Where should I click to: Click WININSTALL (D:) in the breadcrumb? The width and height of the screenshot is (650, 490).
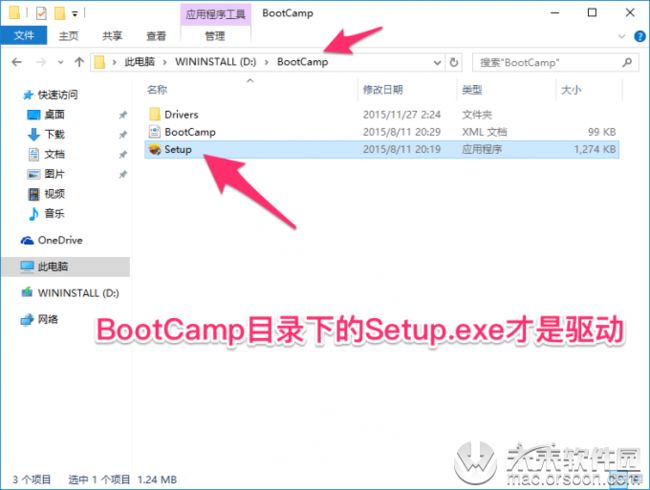pos(215,62)
